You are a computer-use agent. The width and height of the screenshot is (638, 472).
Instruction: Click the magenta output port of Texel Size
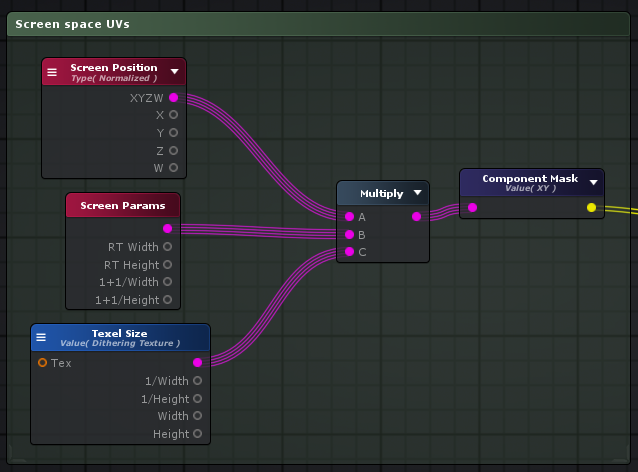(x=198, y=363)
